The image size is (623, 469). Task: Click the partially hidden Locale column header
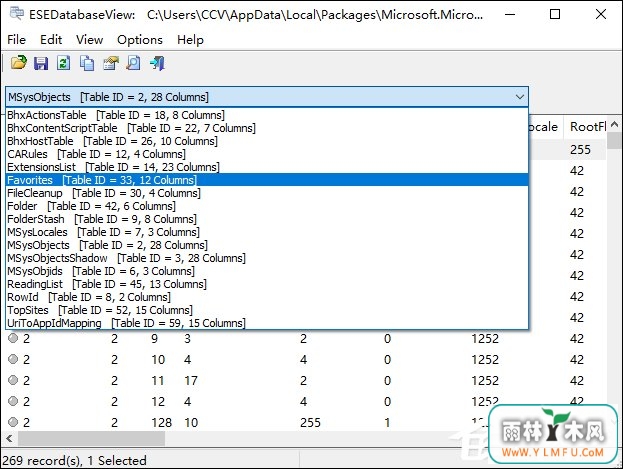546,127
